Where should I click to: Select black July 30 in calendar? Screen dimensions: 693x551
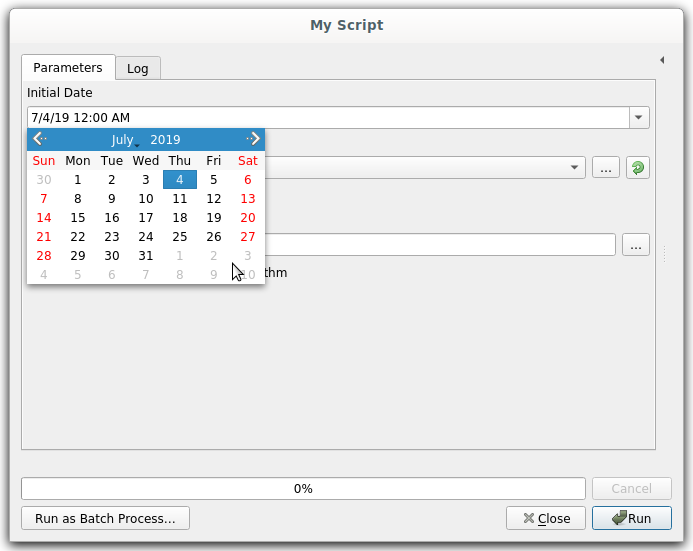click(x=112, y=255)
